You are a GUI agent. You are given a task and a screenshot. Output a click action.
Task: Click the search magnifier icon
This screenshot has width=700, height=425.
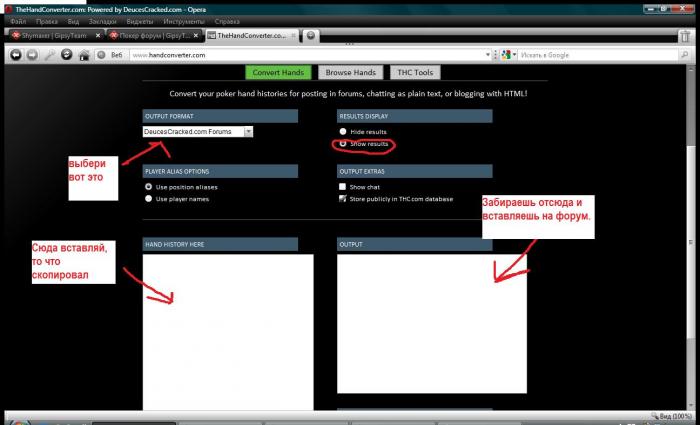684,55
